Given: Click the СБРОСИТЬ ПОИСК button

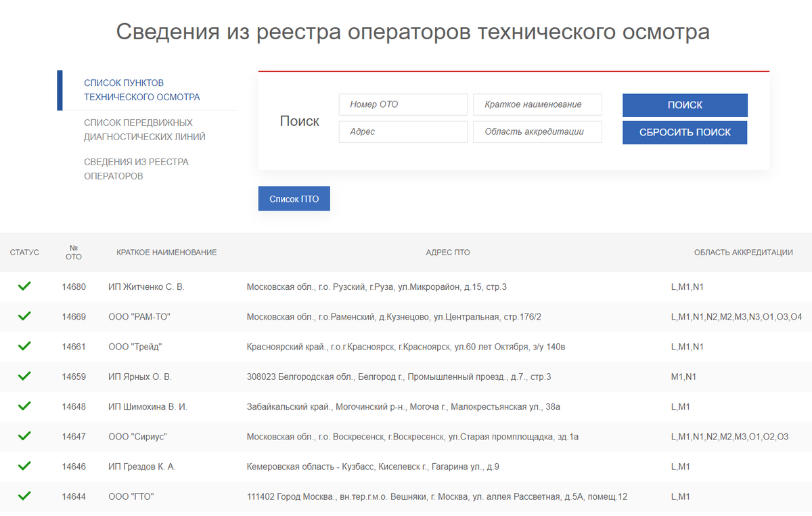Looking at the screenshot, I should (685, 132).
